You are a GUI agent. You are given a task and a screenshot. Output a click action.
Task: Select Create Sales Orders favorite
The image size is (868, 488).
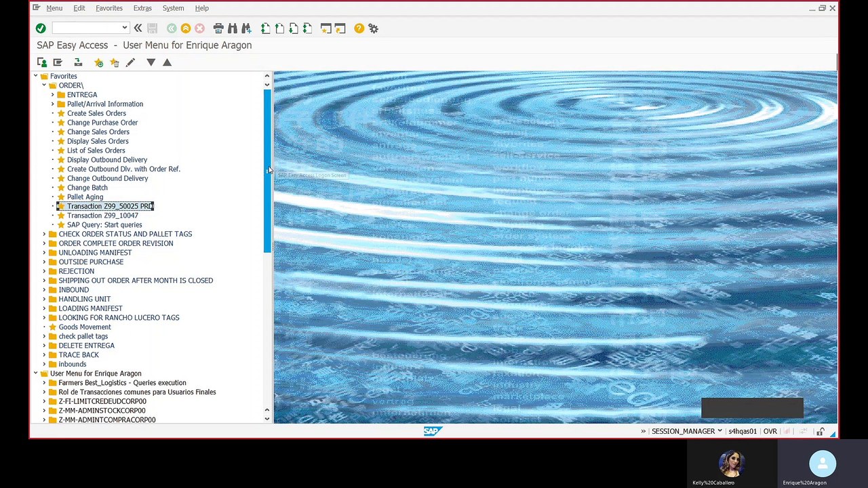[x=96, y=113]
